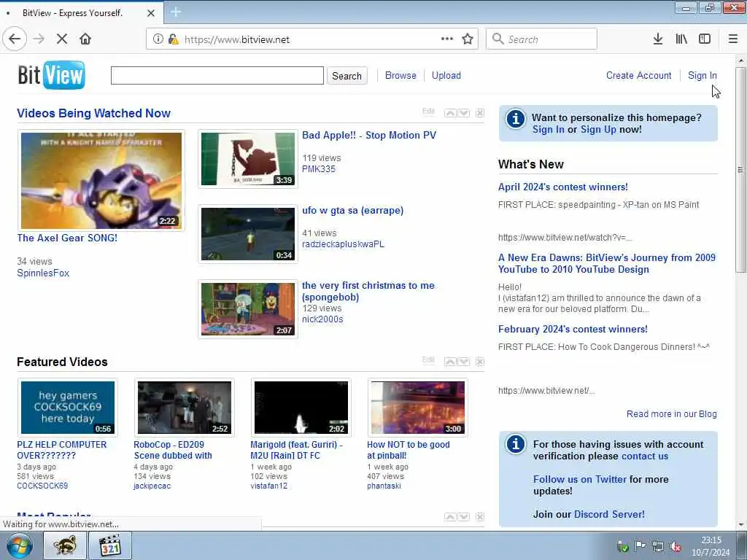Viewport: 747px width, 560px height.
Task: Open the raccoon app in the taskbar
Action: pos(65,545)
